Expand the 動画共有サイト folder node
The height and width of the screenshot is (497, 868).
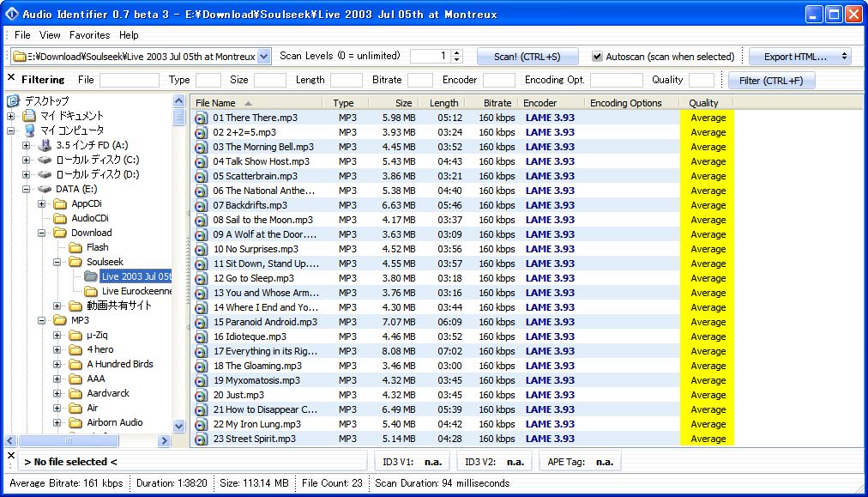[x=57, y=306]
